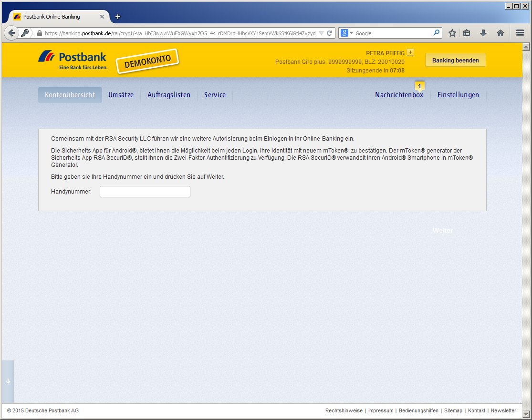
Task: Go back using the browser back arrow
Action: click(x=11, y=33)
